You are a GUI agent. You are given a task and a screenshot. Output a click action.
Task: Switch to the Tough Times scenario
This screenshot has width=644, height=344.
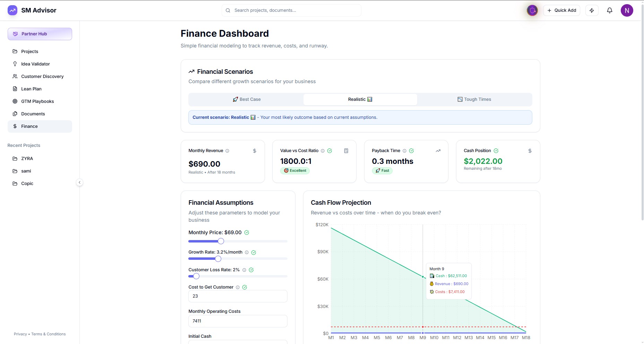tap(474, 99)
